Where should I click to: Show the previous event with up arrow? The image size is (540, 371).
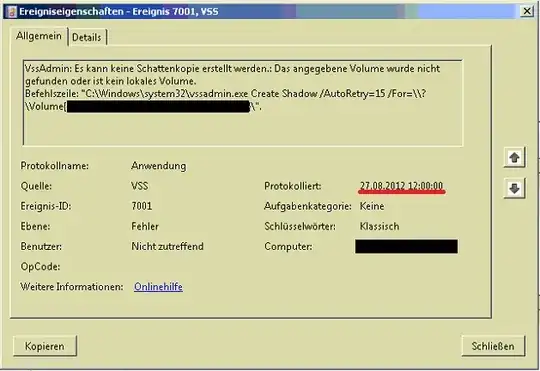514,157
